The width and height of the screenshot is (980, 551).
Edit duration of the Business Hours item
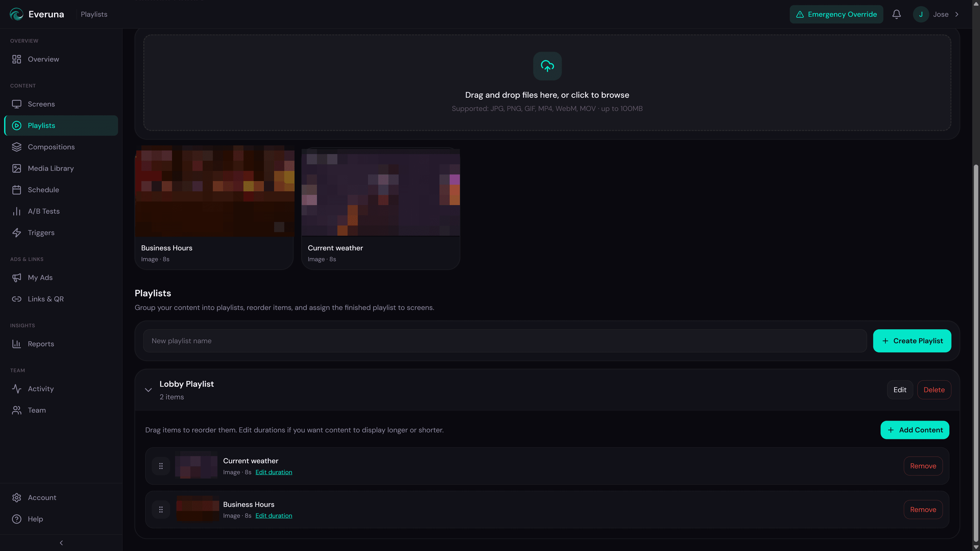274,516
